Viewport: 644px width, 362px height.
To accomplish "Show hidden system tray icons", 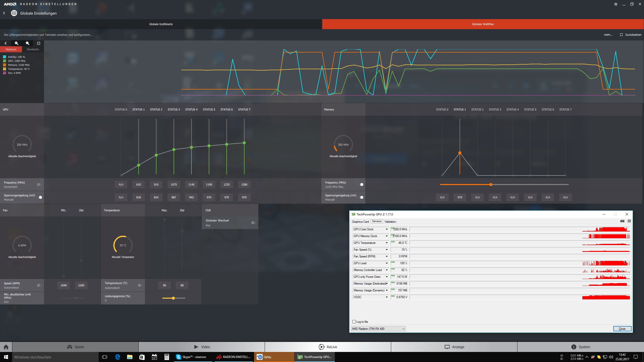I will click(587, 357).
